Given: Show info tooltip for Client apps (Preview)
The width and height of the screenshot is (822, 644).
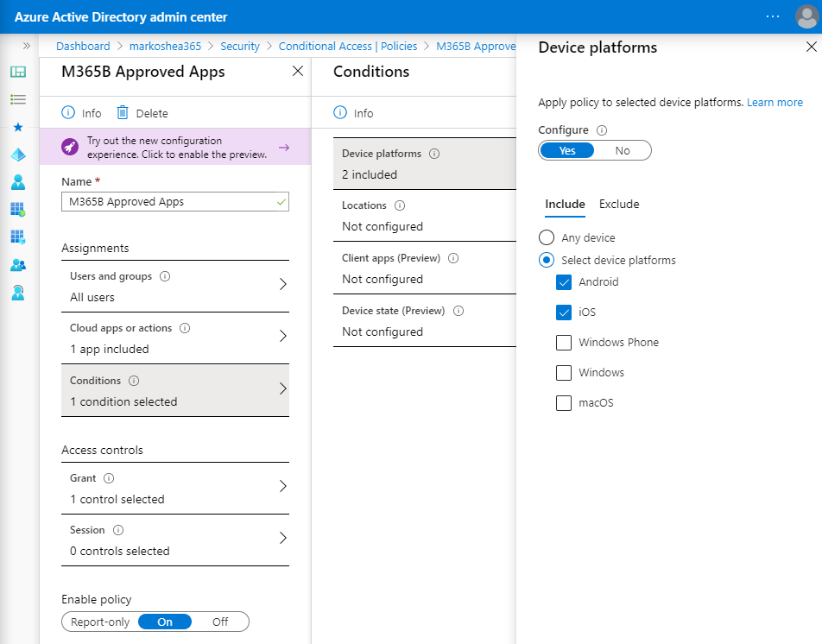Looking at the screenshot, I should tap(453, 258).
